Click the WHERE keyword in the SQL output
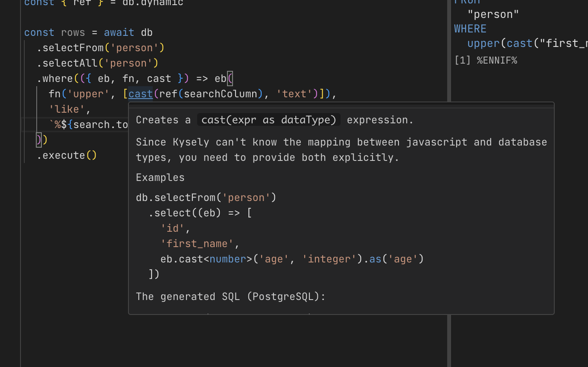This screenshot has height=367, width=588. coord(470,29)
